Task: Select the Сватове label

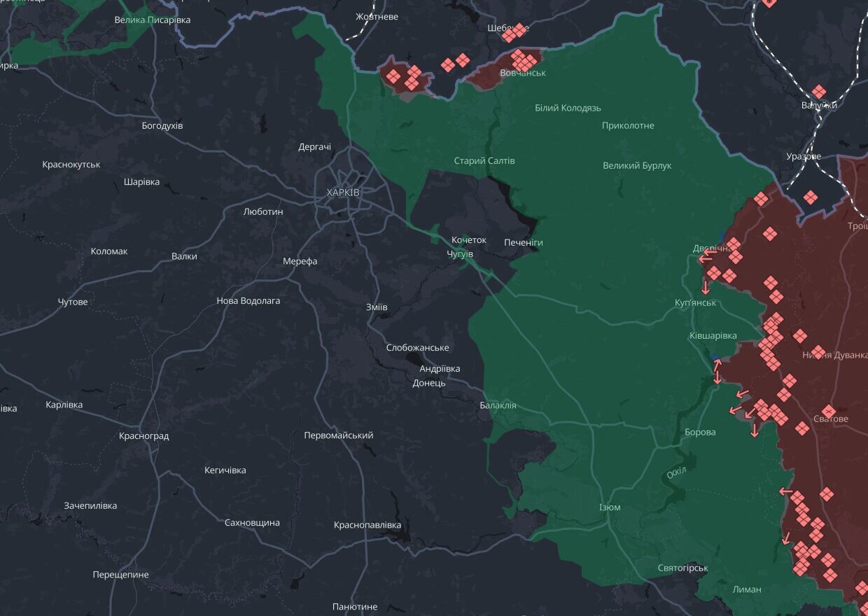Action: (829, 419)
